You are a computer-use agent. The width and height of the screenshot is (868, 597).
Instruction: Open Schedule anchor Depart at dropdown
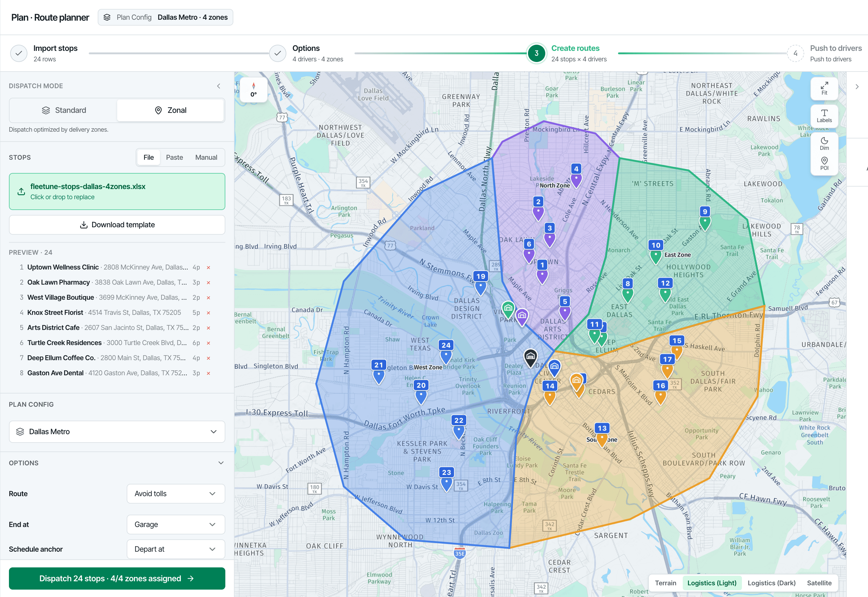(x=176, y=549)
